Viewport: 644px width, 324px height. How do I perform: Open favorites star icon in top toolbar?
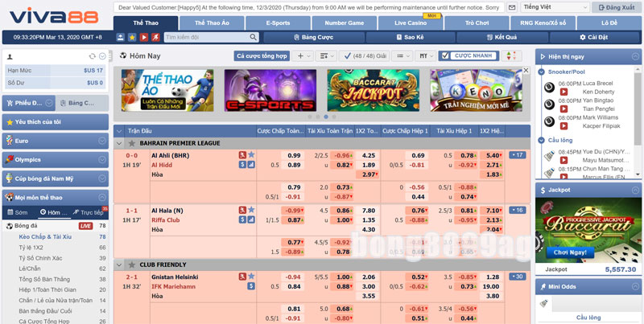click(x=132, y=37)
